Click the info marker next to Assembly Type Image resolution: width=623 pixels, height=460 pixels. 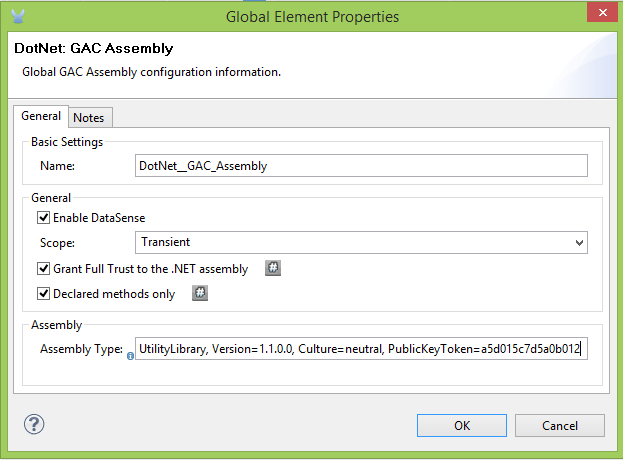[x=131, y=354]
